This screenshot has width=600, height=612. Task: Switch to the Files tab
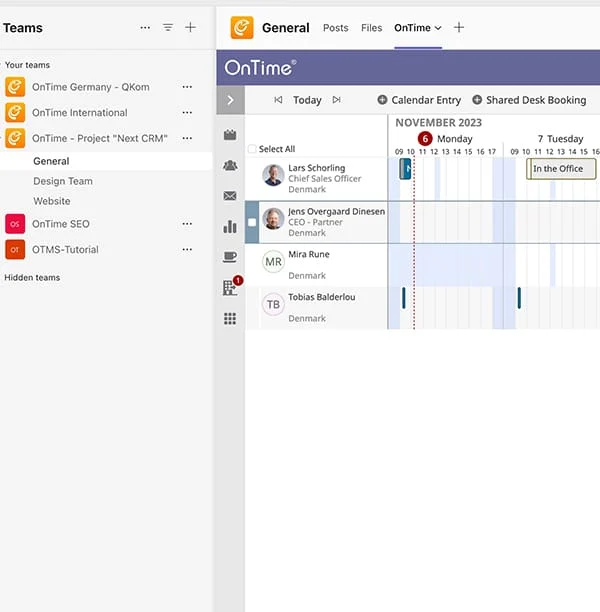coord(372,28)
